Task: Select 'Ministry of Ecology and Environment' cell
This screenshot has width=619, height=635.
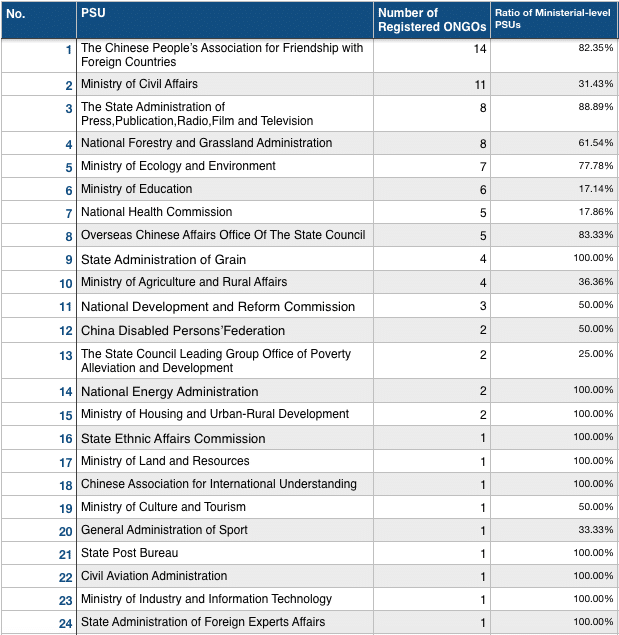Action: click(225, 166)
